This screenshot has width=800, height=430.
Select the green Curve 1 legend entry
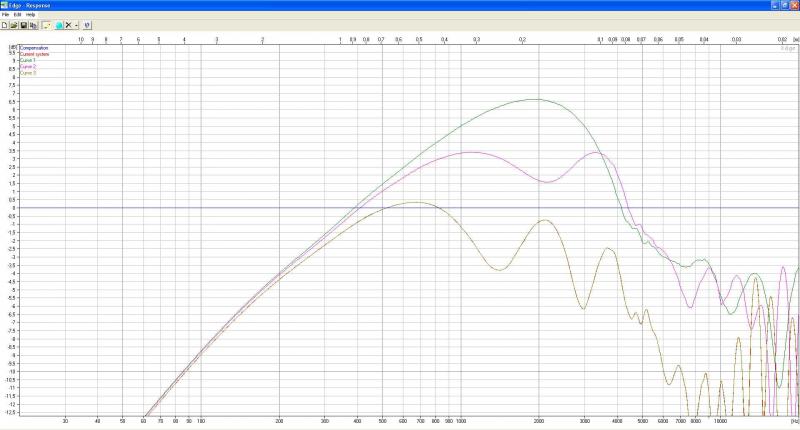(27, 60)
